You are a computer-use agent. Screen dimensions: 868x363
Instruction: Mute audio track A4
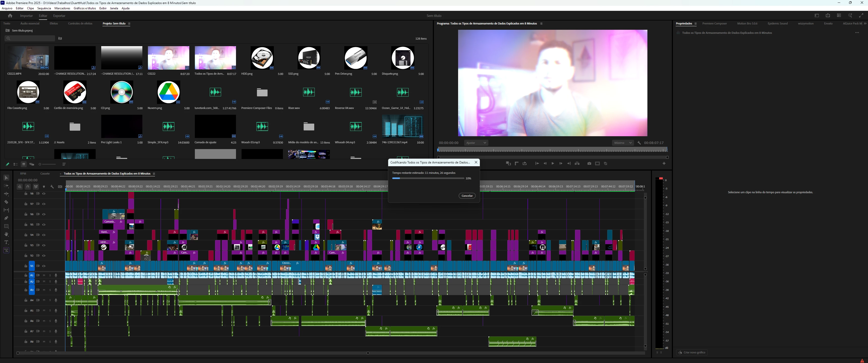click(44, 300)
